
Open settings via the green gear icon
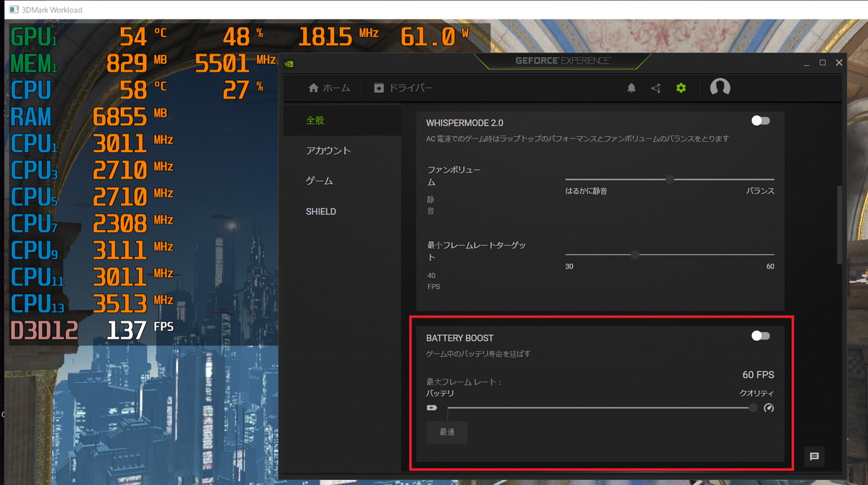click(x=681, y=88)
